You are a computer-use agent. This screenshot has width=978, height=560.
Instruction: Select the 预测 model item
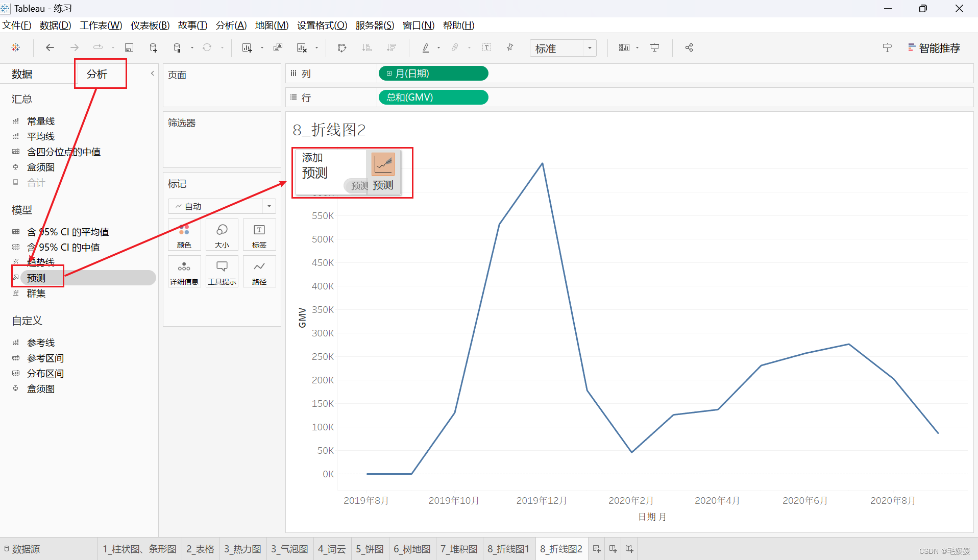click(x=36, y=278)
